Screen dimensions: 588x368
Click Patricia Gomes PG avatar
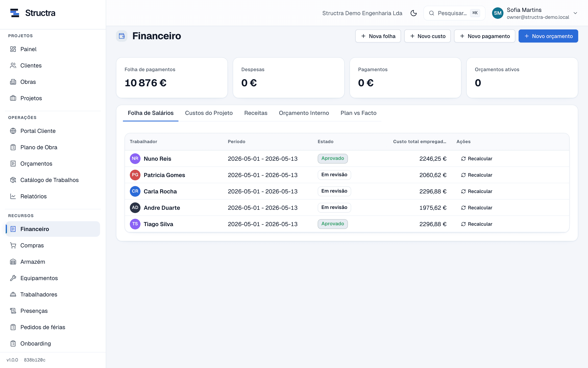[x=135, y=175]
